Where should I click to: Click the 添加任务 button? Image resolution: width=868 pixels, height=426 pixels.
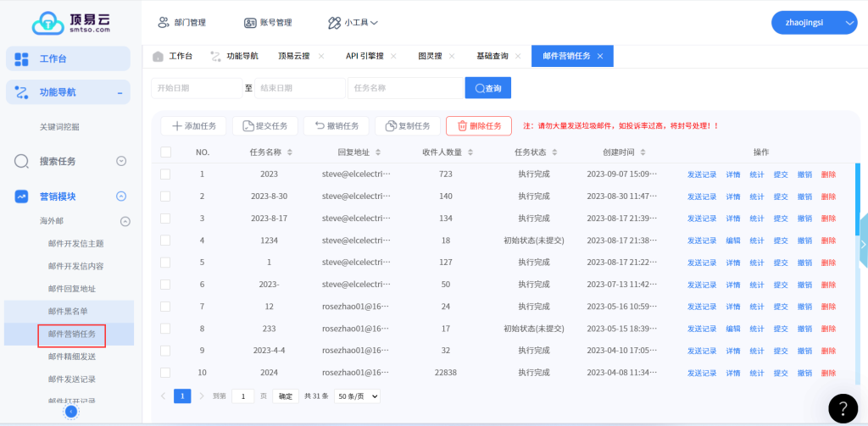[193, 126]
